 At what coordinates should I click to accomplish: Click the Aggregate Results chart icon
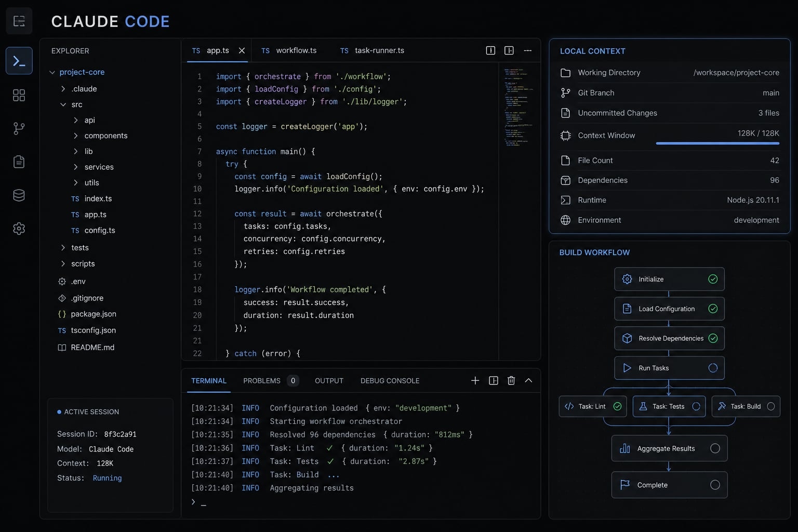point(625,448)
